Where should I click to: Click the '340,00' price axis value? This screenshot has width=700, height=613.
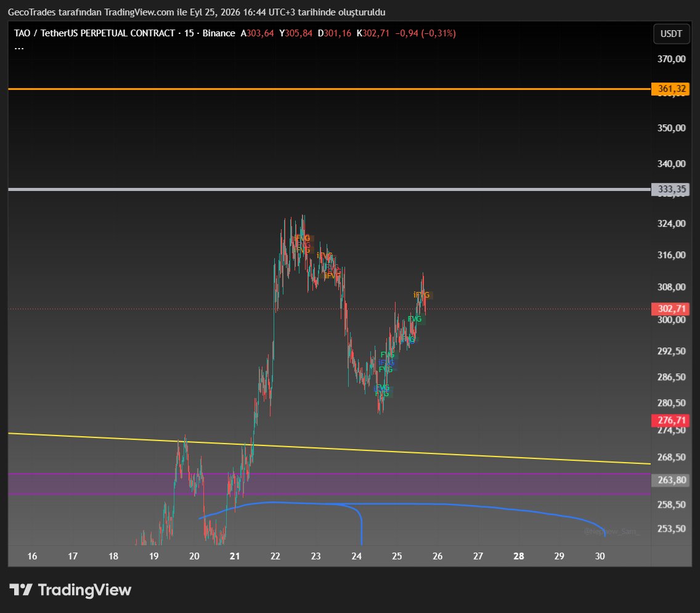[671, 164]
